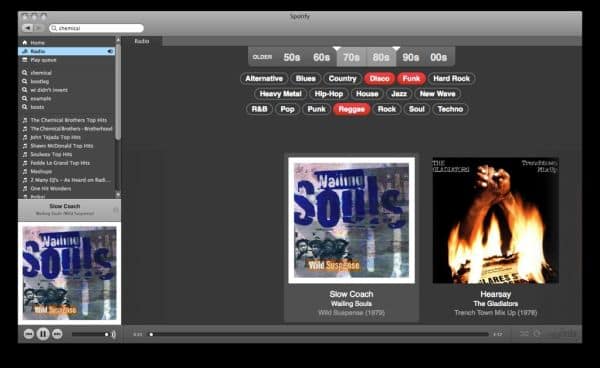Enable the Hip-Hop genre
Screen dimensions: 600x368
(329, 94)
